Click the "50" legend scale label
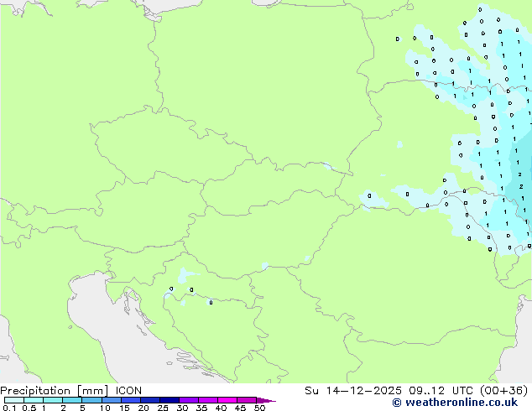532x411 pixels. [x=259, y=408]
